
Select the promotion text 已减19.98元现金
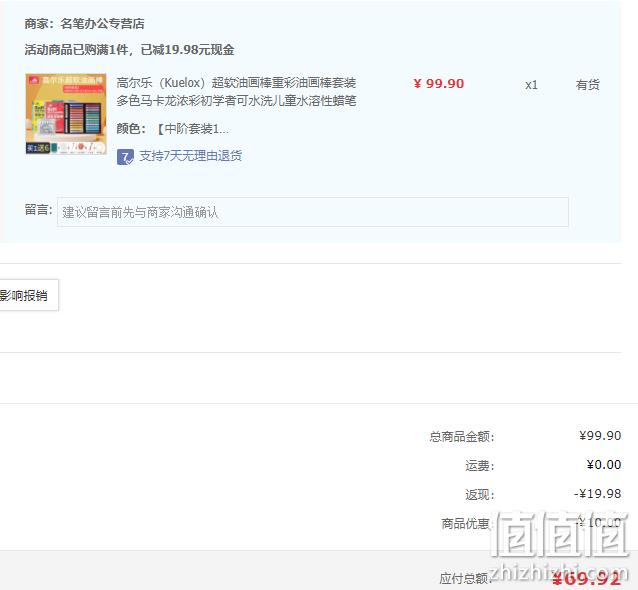pyautogui.click(x=188, y=50)
